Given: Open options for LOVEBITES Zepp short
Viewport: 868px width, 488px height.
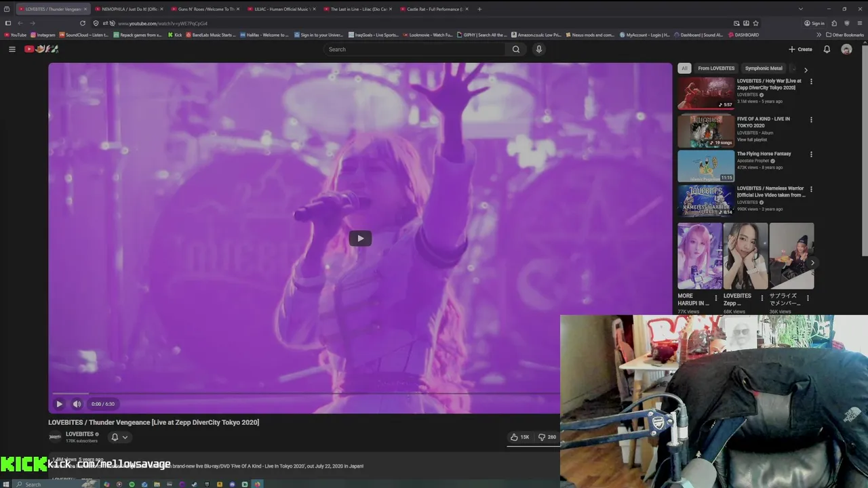Looking at the screenshot, I should pyautogui.click(x=762, y=298).
